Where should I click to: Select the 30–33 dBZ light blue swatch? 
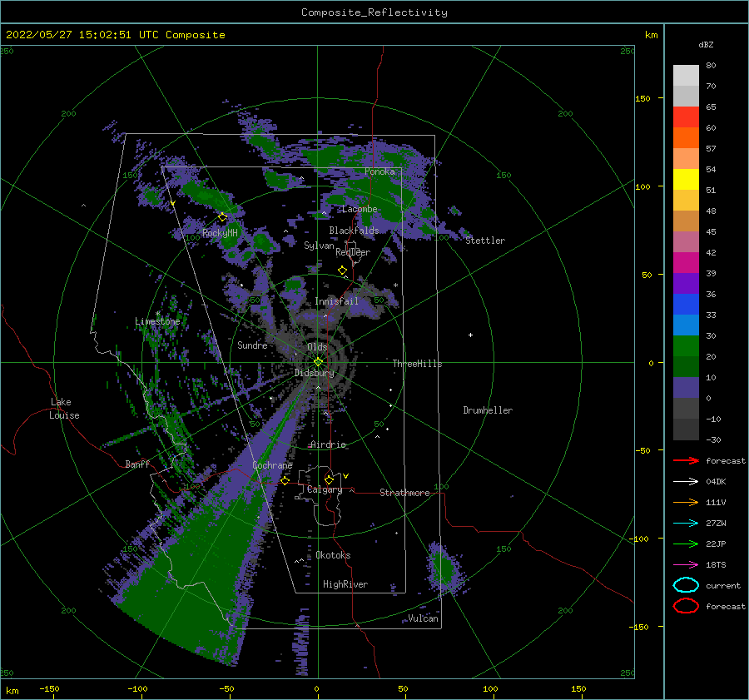[686, 325]
